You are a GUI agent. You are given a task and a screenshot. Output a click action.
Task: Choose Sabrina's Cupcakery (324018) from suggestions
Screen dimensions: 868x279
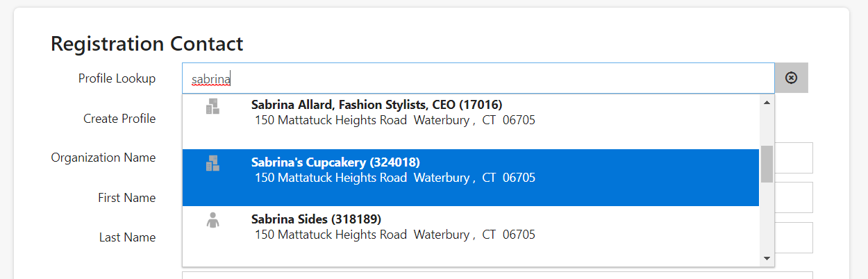[x=471, y=178]
